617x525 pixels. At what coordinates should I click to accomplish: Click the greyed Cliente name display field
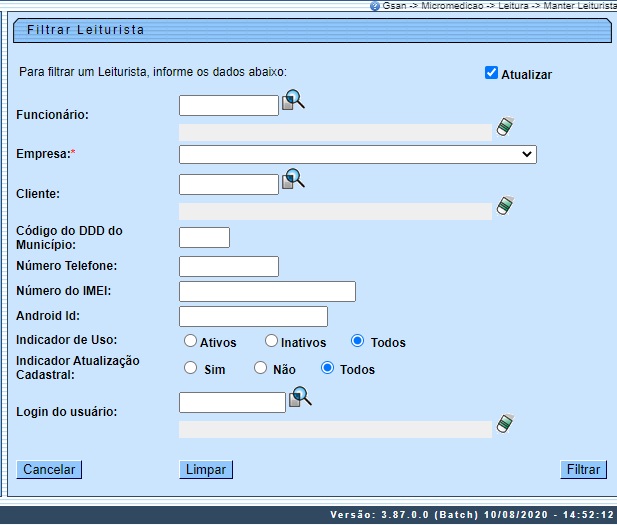(x=335, y=212)
